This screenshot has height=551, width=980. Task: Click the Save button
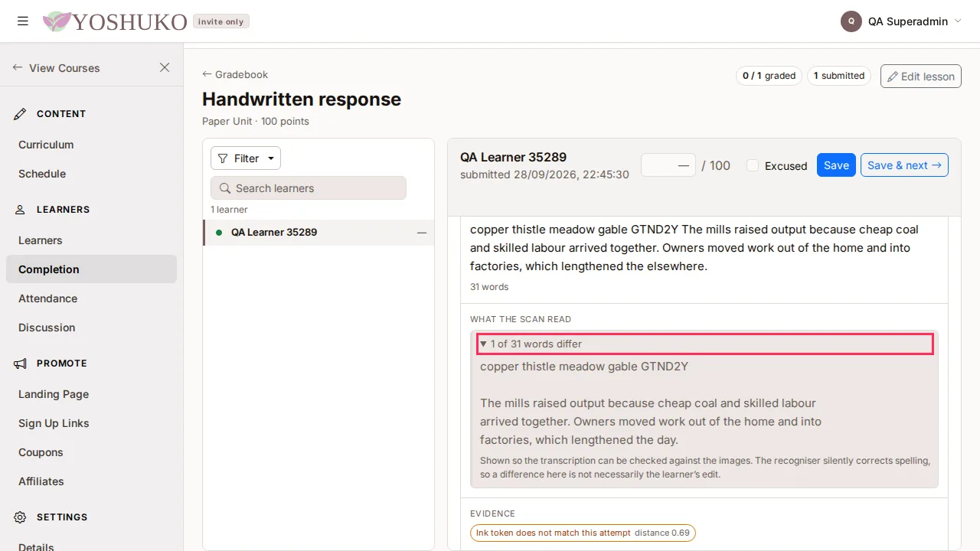coord(836,165)
